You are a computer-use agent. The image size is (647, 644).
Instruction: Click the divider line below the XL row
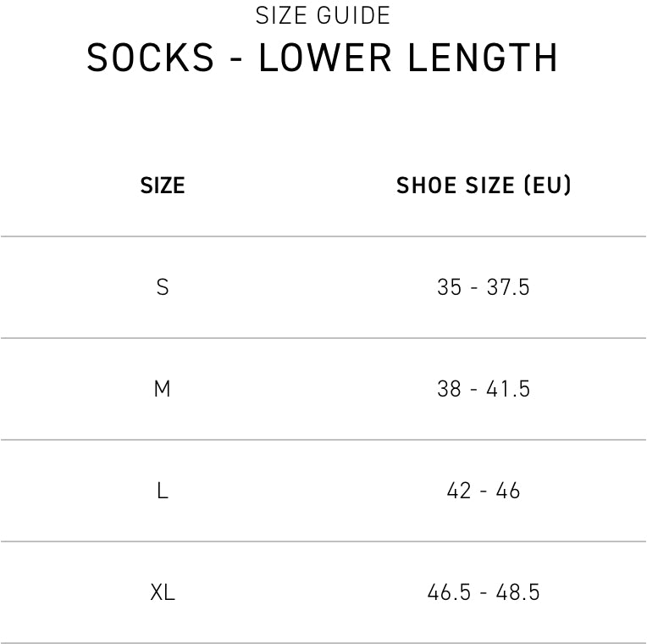(323, 642)
